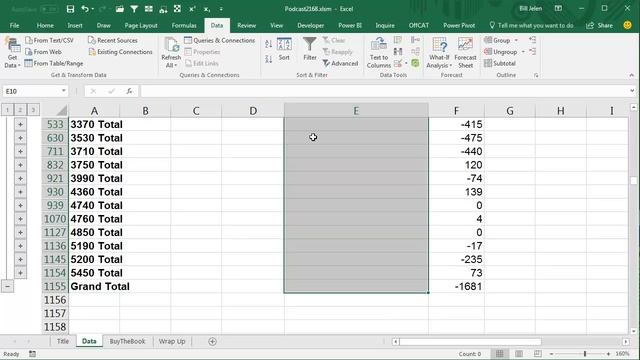Image resolution: width=640 pixels, height=360 pixels.
Task: Collapse the Grand Total outline with the minus button
Action: [7, 286]
